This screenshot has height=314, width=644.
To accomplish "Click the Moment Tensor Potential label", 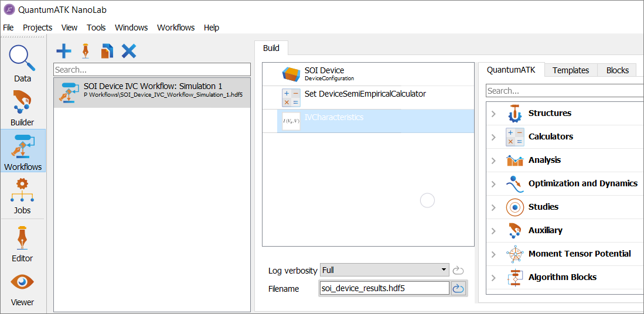I will (x=580, y=254).
